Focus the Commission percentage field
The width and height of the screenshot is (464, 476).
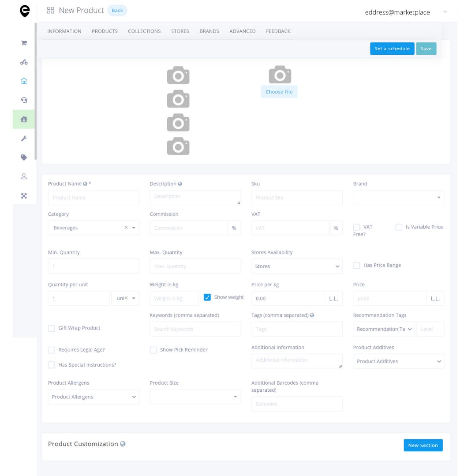[188, 228]
